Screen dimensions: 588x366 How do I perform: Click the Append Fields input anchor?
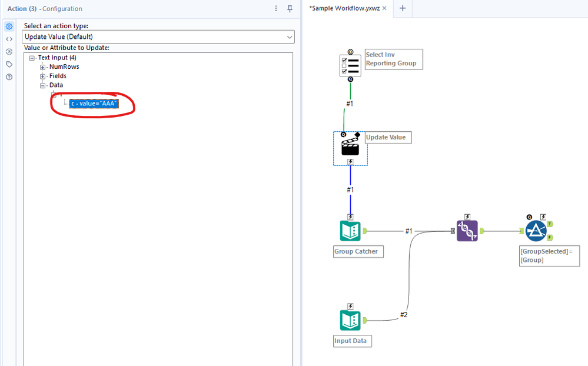(453, 231)
